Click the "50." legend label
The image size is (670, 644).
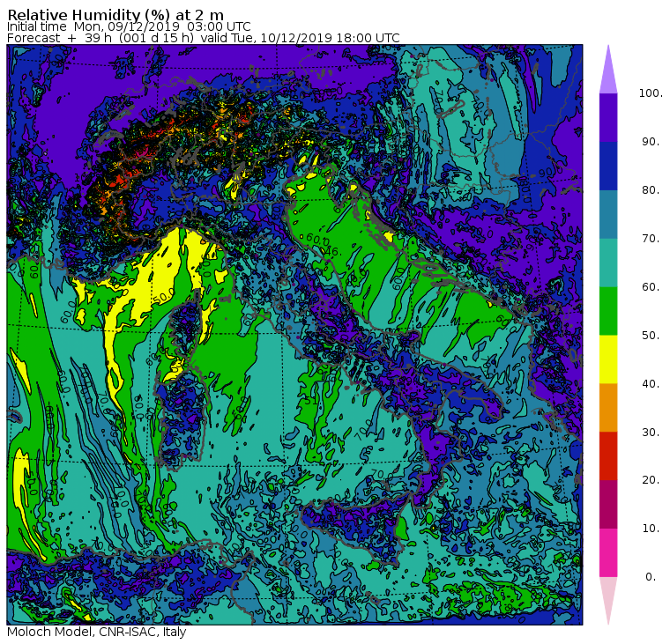point(651,336)
